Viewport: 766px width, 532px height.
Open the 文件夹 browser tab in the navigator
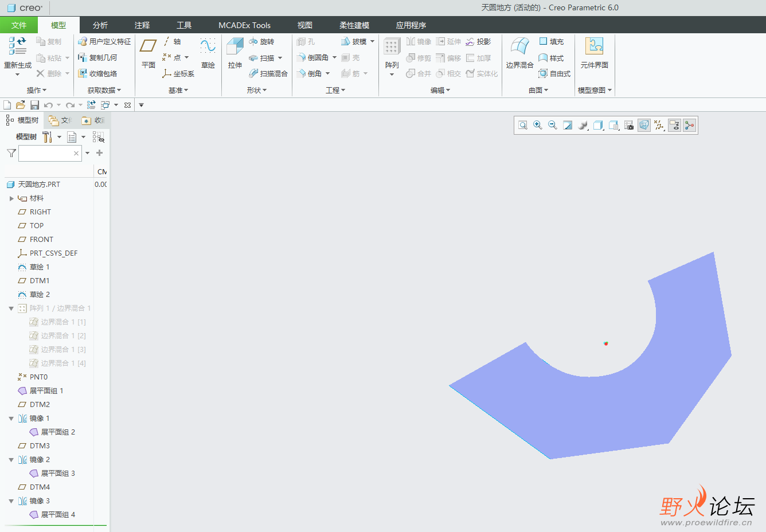(60, 120)
